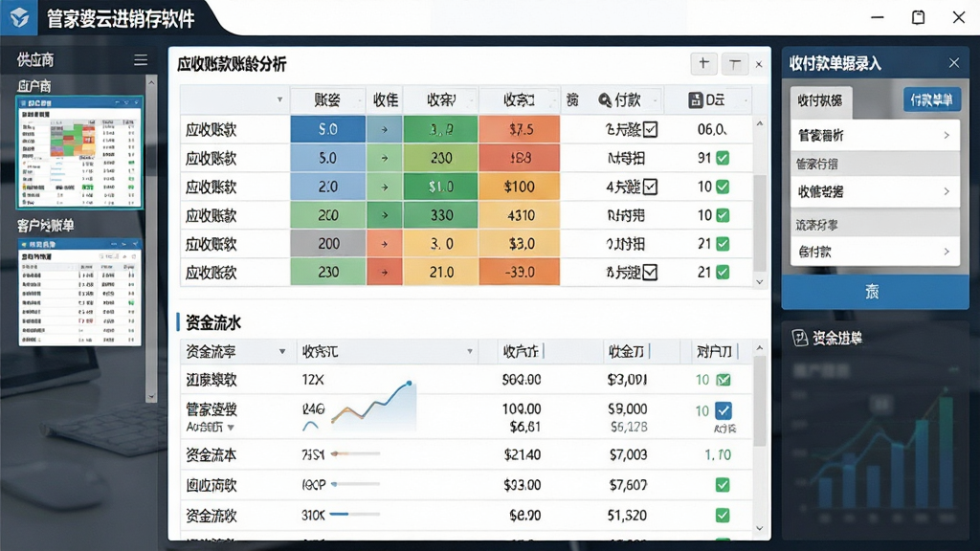Toggle the green checkbox in the 4310 row
Image resolution: width=980 pixels, height=551 pixels.
coord(723,215)
